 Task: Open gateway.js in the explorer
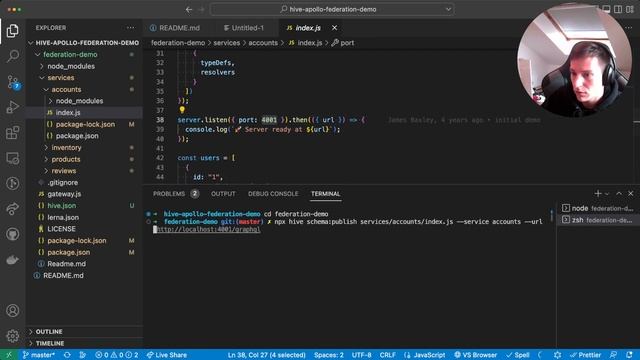pos(64,194)
